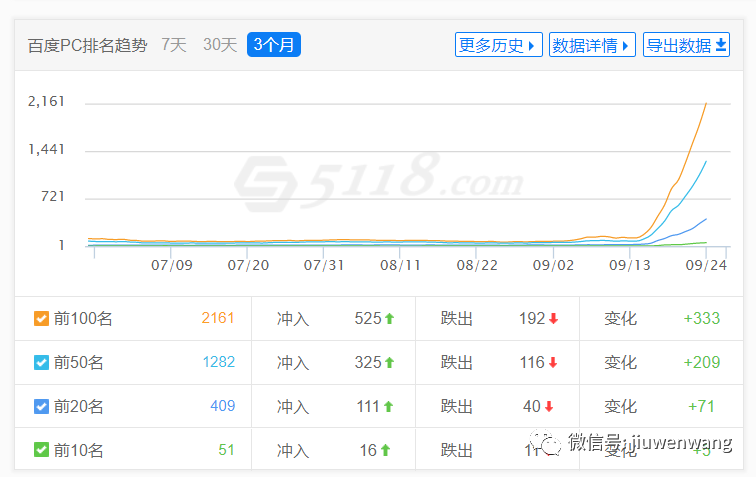Click the red down arrow beside 40
756x477 pixels.
coord(548,407)
